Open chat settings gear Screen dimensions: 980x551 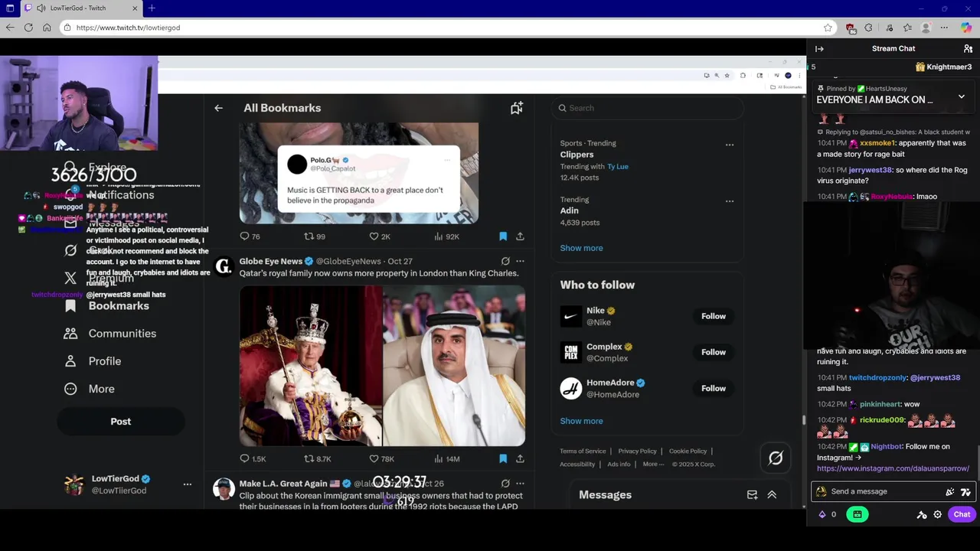pyautogui.click(x=937, y=515)
